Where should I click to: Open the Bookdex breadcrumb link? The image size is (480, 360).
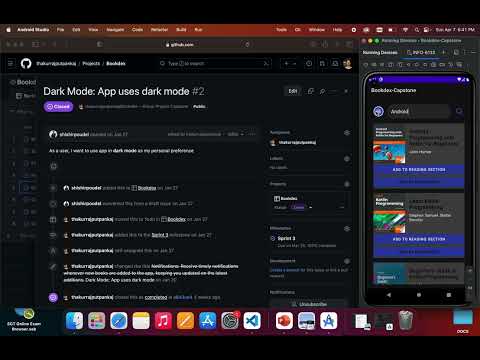(x=116, y=63)
